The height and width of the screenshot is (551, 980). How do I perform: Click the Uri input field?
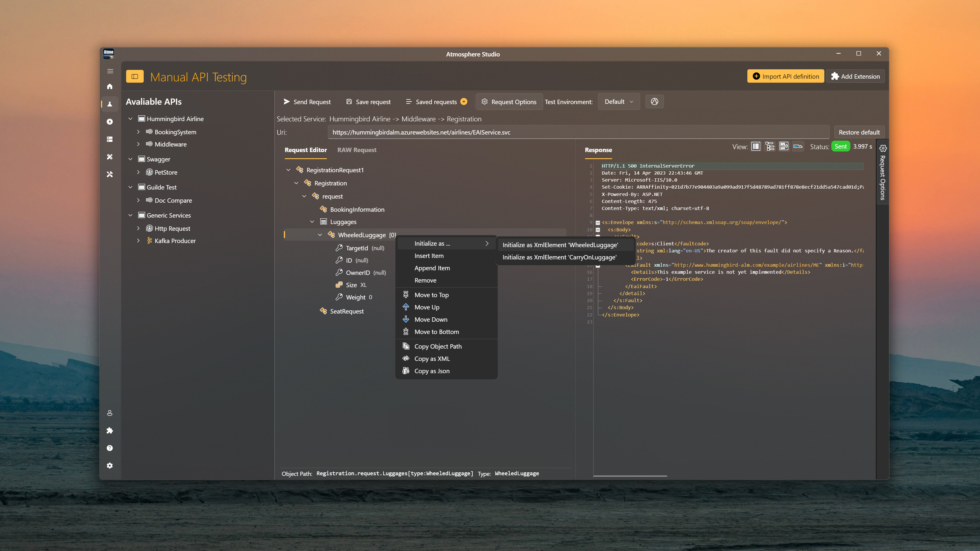point(578,132)
